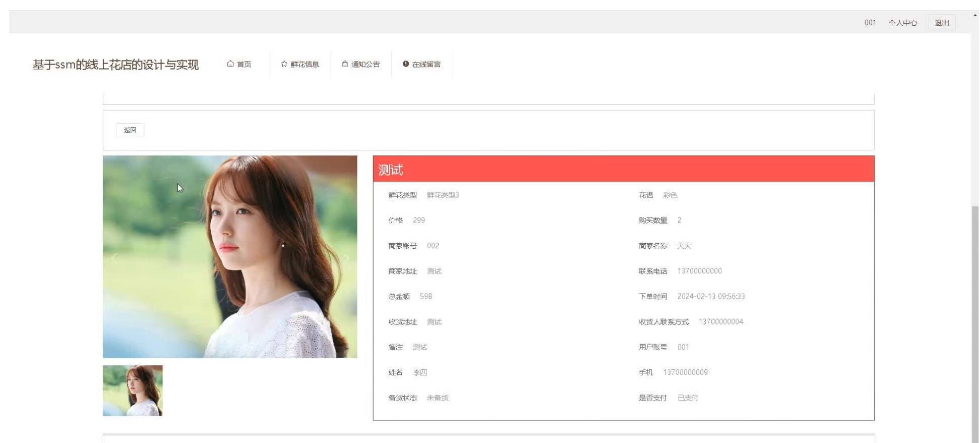Image resolution: width=980 pixels, height=443 pixels.
Task: Click the 备注 label
Action: (x=396, y=347)
